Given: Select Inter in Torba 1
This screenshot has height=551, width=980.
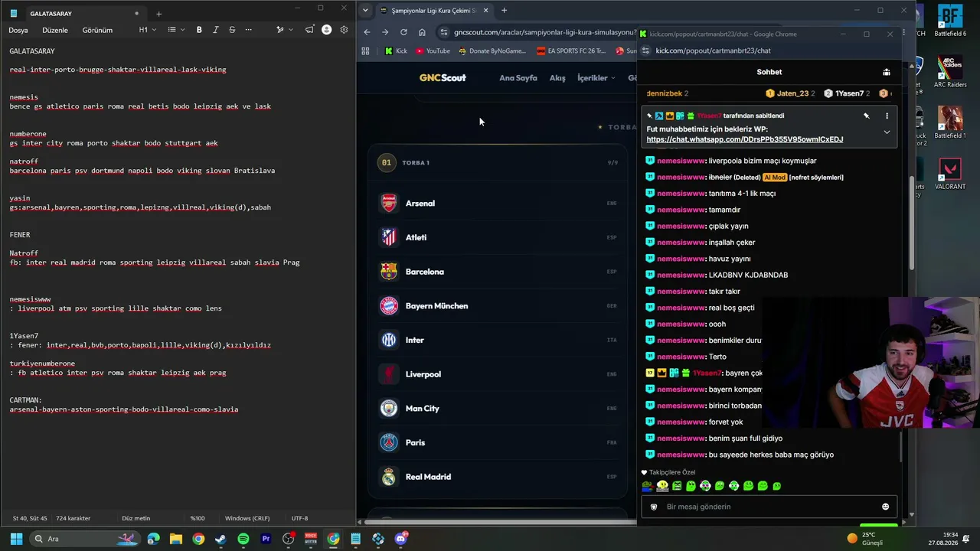Looking at the screenshot, I should click(x=498, y=340).
